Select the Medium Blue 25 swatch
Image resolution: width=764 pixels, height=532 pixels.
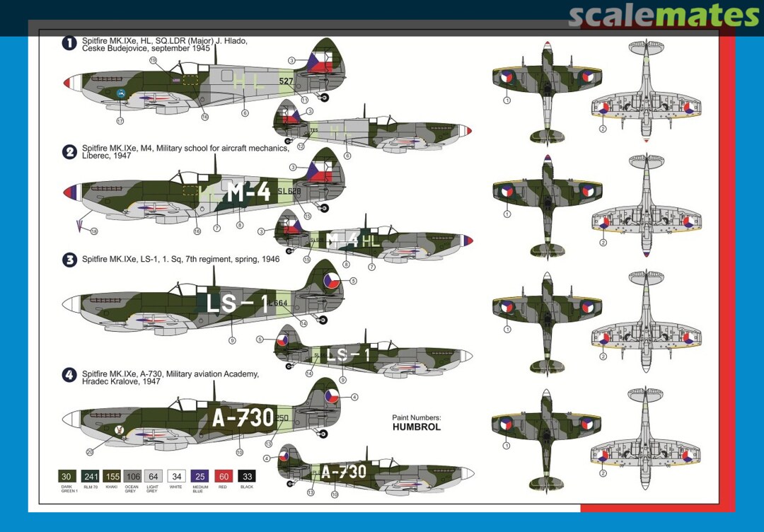[200, 476]
